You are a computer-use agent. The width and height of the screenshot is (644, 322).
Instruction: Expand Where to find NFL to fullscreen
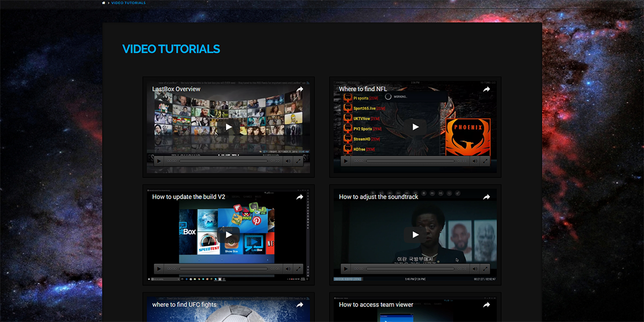(485, 160)
